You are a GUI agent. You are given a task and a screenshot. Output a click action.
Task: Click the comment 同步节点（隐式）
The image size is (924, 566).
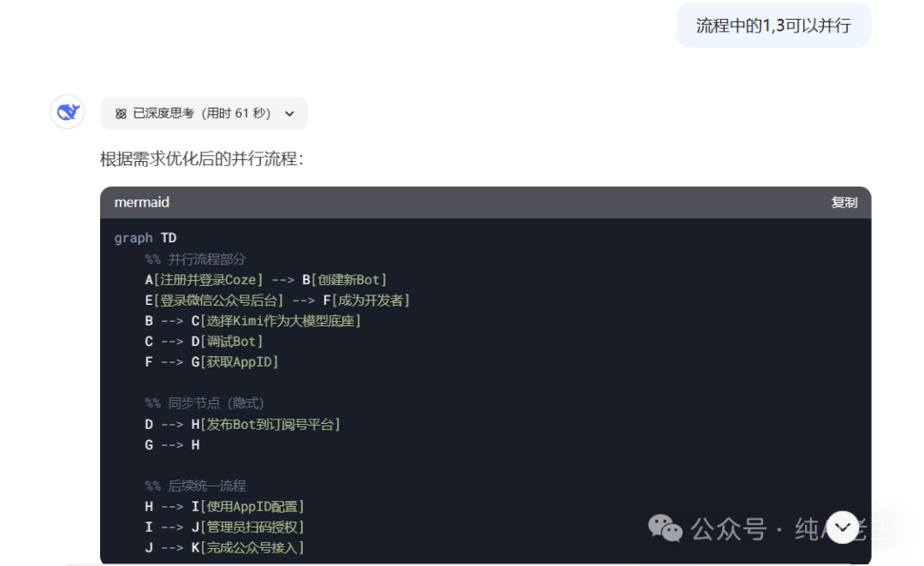(204, 402)
